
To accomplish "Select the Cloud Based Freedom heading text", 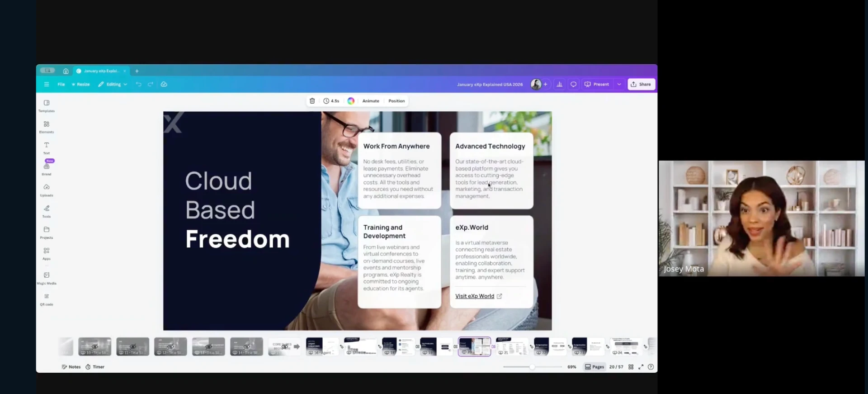I will pyautogui.click(x=237, y=210).
